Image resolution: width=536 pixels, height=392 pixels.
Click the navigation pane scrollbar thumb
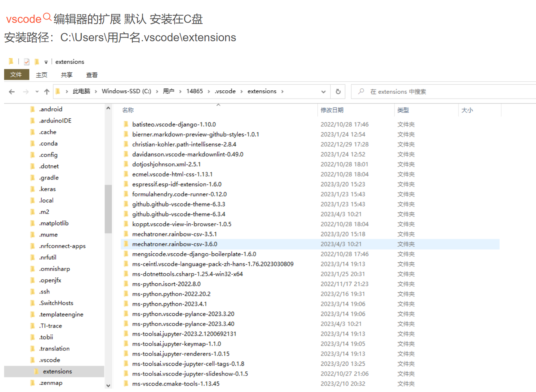108,209
